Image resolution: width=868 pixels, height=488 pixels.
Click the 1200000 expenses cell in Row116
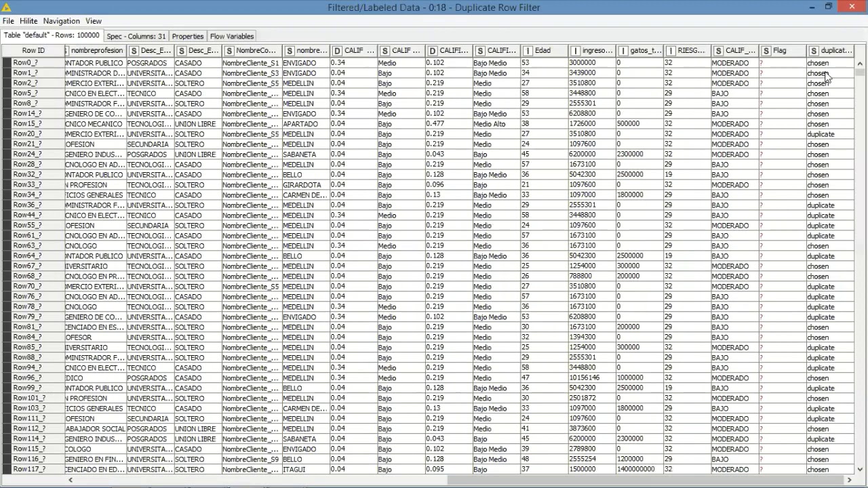[639, 460]
